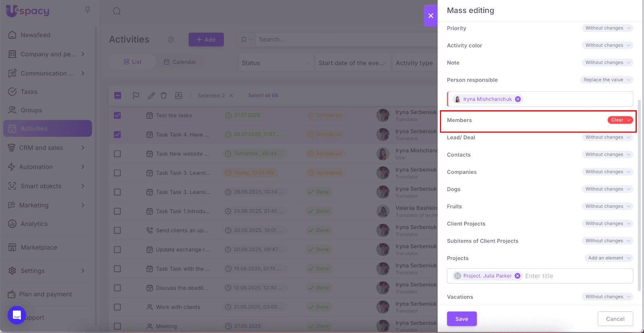The width and height of the screenshot is (644, 333).
Task: Click the pencil edit icon in toolbar
Action: (x=151, y=95)
